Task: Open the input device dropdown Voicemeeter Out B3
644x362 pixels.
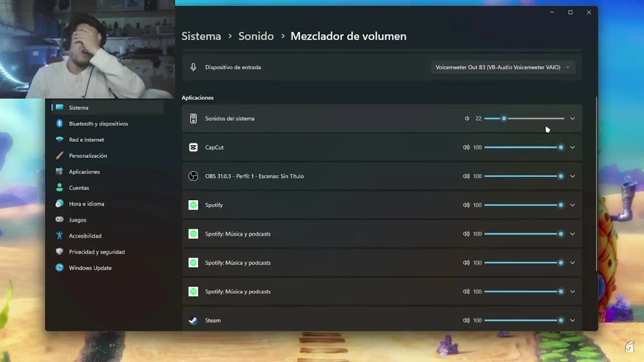Action: tap(503, 67)
